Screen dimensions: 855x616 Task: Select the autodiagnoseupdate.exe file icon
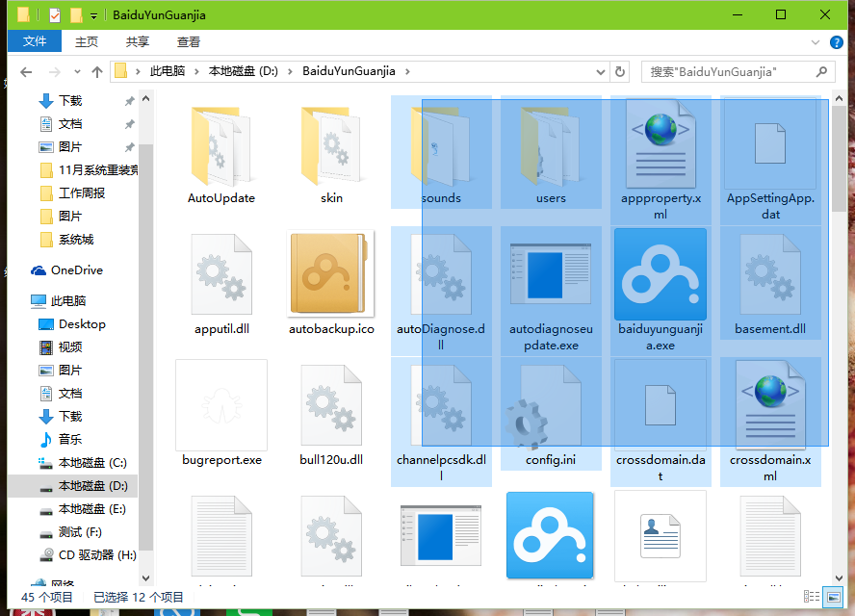[x=551, y=274]
